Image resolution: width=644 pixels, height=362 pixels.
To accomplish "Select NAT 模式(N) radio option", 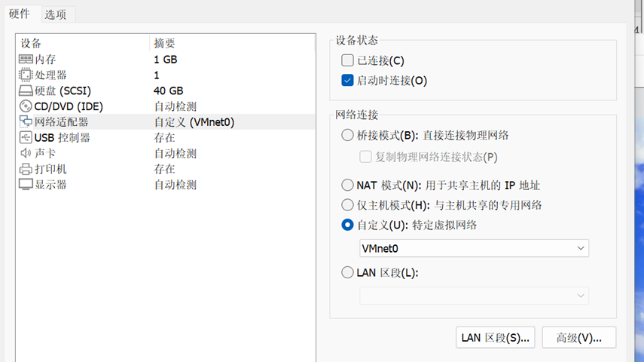I will [x=347, y=185].
